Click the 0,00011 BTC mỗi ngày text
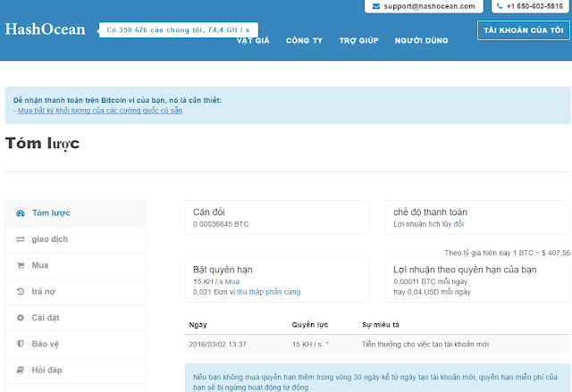572x392 pixels. point(431,281)
